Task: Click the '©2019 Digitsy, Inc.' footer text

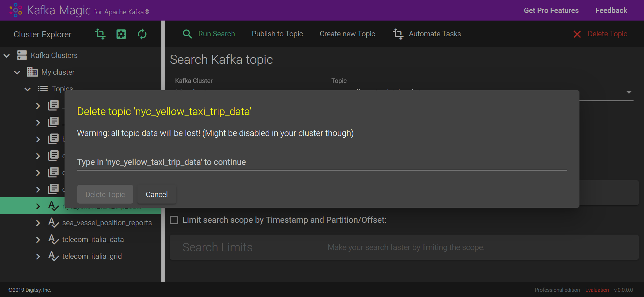Action: (x=30, y=290)
